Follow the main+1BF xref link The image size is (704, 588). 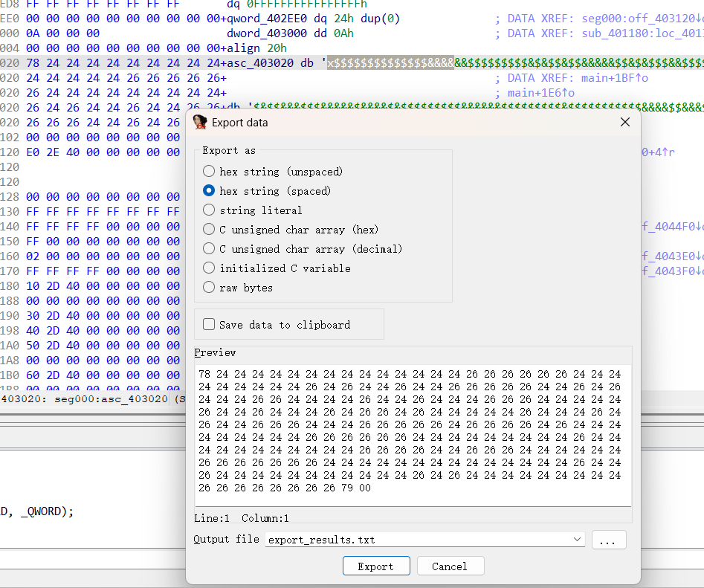click(x=615, y=78)
